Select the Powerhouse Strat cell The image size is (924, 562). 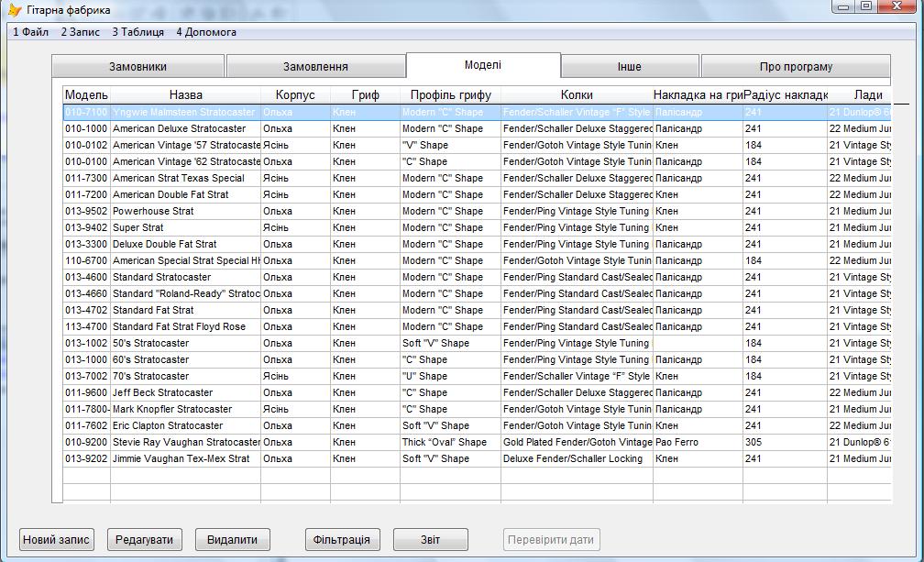(185, 211)
